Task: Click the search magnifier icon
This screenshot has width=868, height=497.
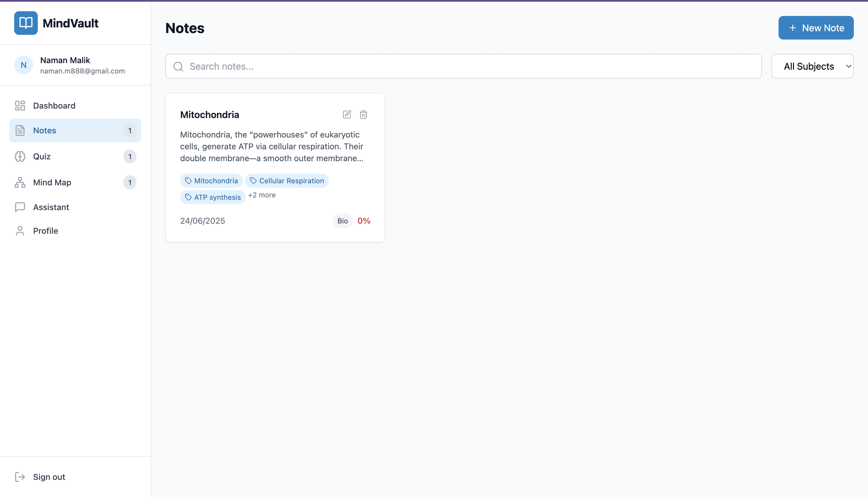Action: click(178, 66)
